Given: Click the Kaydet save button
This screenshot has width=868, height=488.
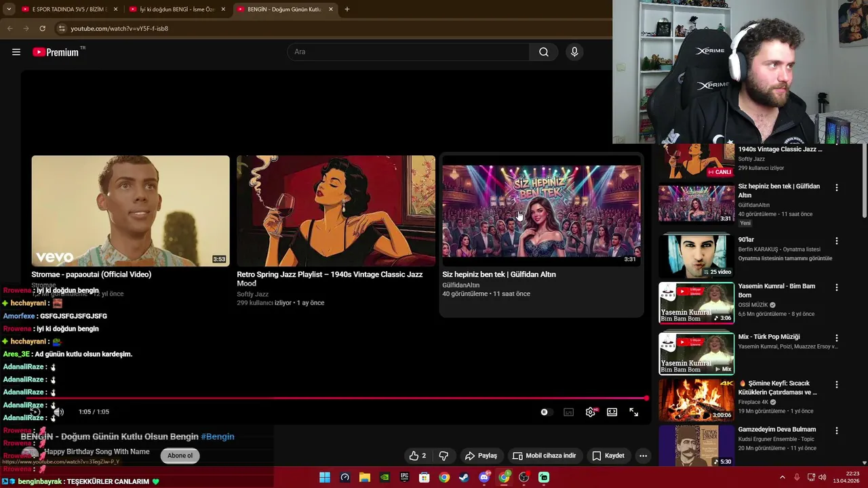Looking at the screenshot, I should coord(608,455).
